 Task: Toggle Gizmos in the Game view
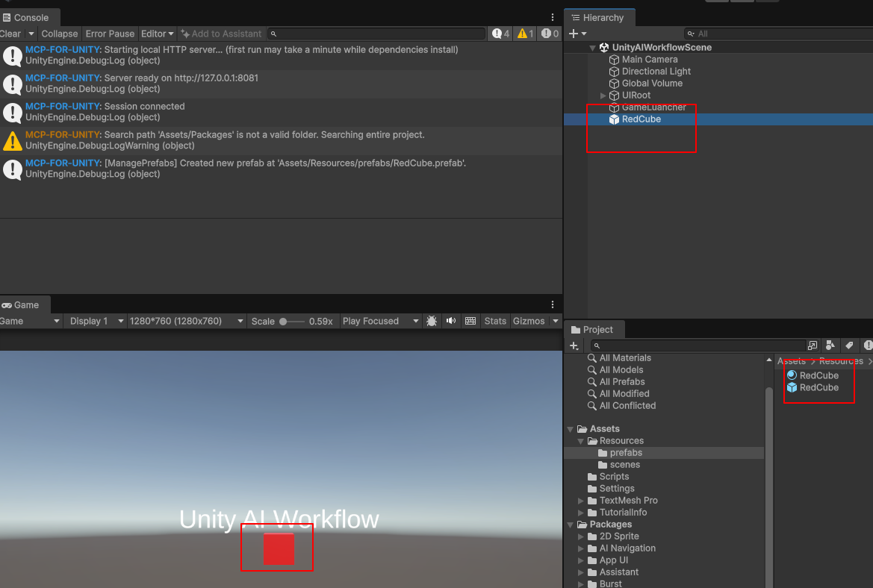tap(529, 321)
